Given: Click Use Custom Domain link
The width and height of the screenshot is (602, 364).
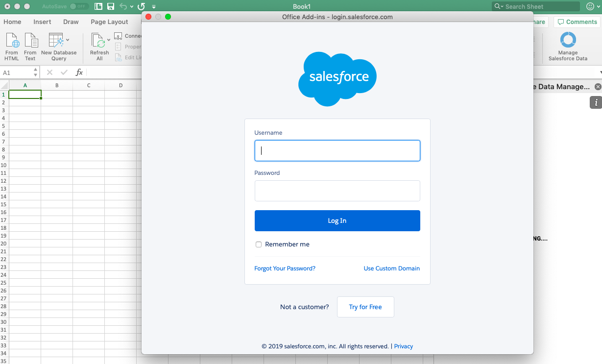Looking at the screenshot, I should [391, 268].
